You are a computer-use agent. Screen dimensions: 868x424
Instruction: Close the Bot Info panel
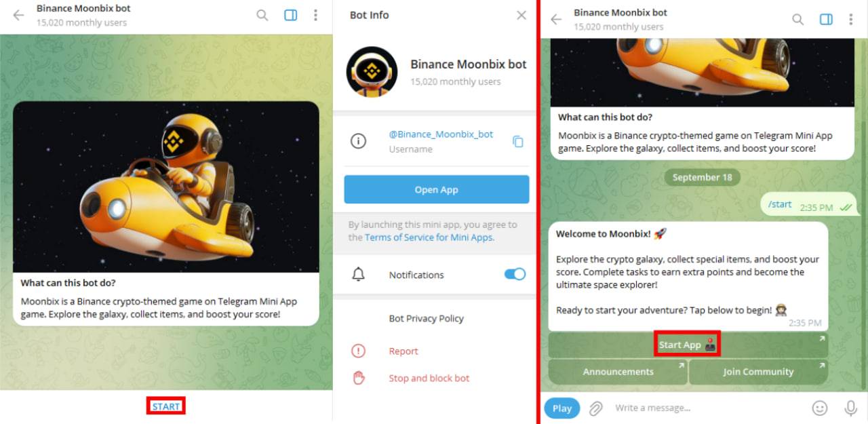tap(521, 15)
